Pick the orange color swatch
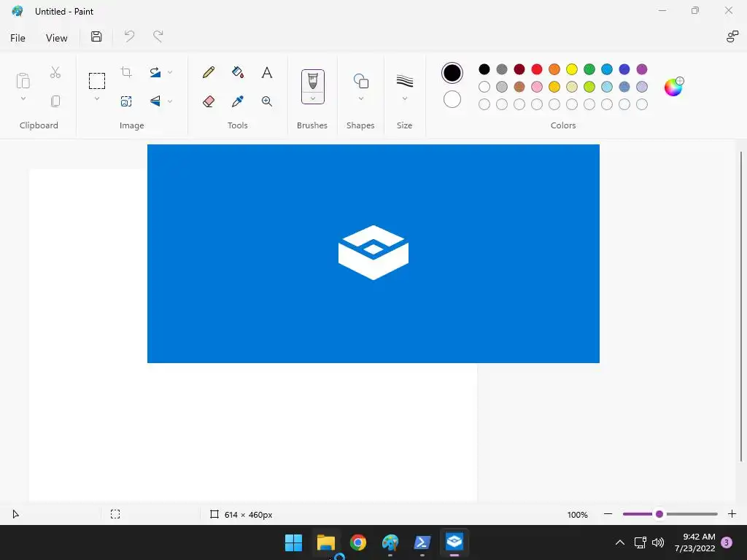The height and width of the screenshot is (560, 747). 554,69
